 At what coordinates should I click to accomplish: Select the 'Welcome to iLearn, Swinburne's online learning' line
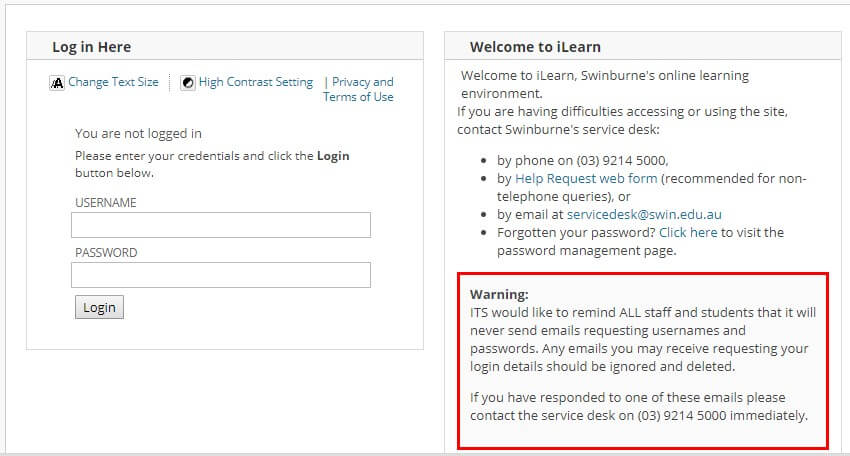click(605, 75)
